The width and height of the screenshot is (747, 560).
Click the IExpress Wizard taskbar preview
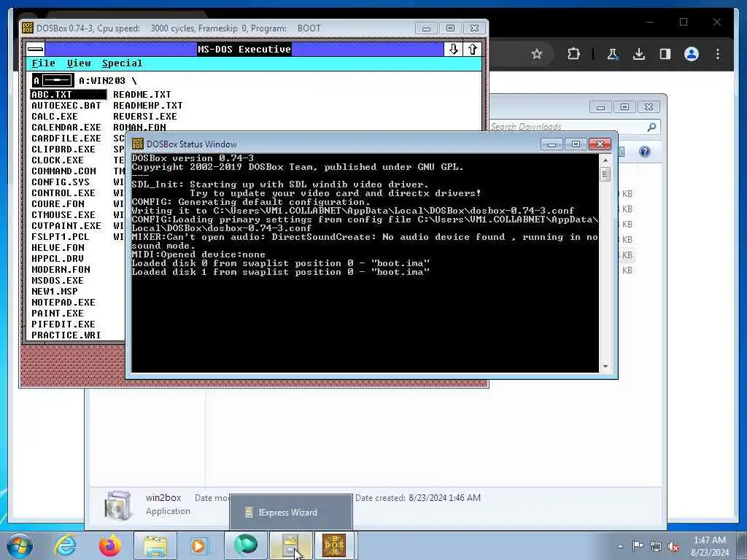coord(290,513)
